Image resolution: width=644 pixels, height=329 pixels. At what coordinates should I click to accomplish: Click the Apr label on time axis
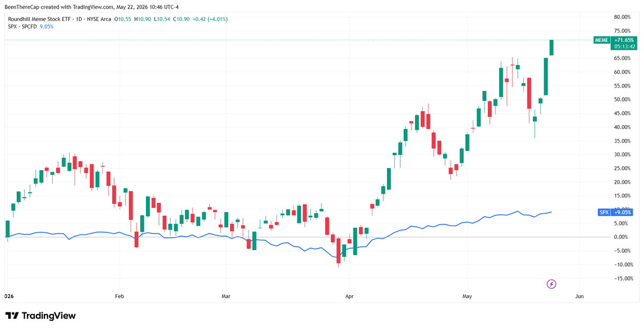point(350,296)
